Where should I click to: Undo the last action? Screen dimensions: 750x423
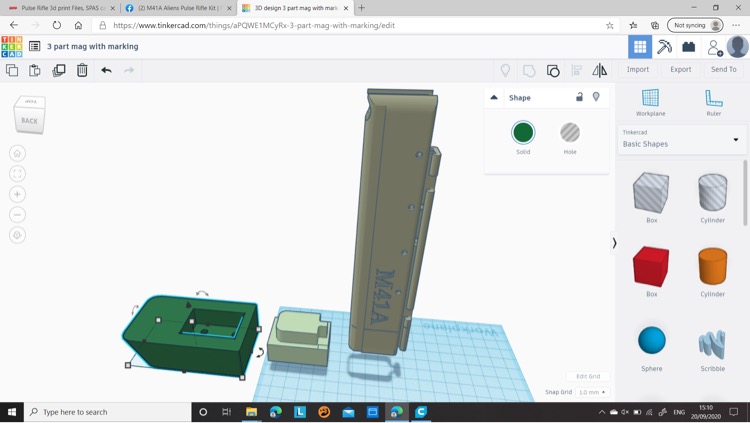click(x=106, y=70)
